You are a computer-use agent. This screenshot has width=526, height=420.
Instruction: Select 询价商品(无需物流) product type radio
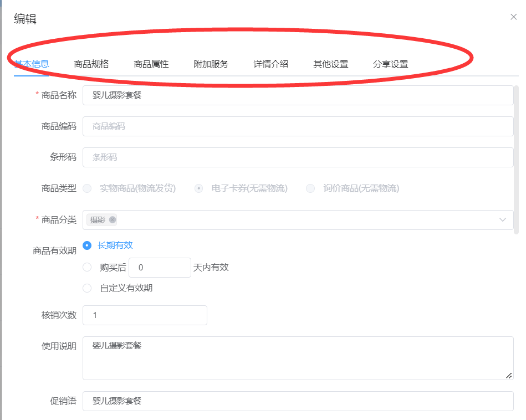tap(310, 188)
